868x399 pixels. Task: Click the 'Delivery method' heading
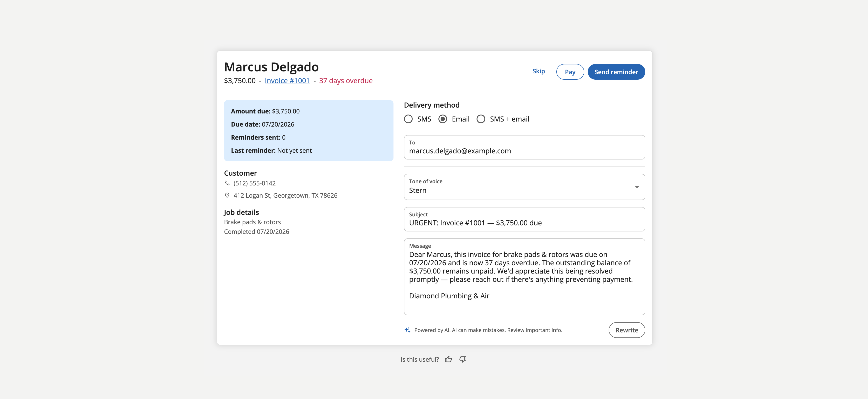432,105
